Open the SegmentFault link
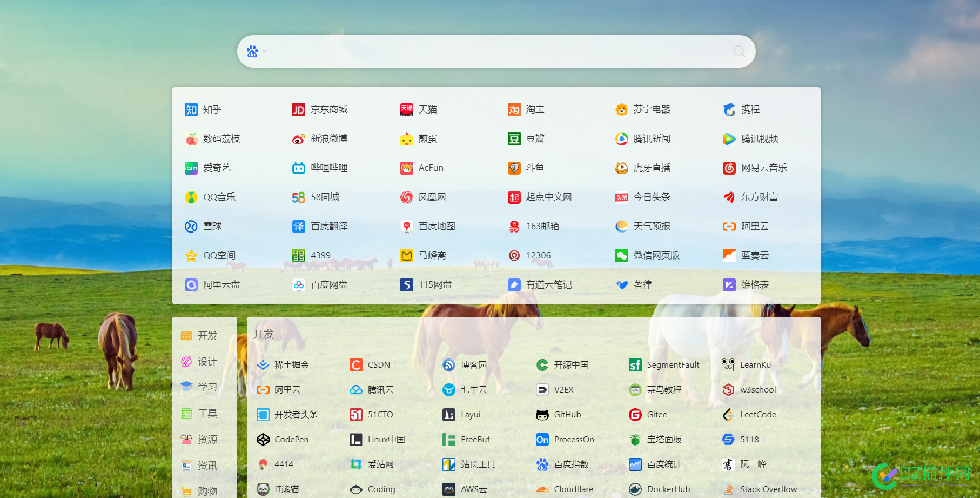 [x=664, y=365]
